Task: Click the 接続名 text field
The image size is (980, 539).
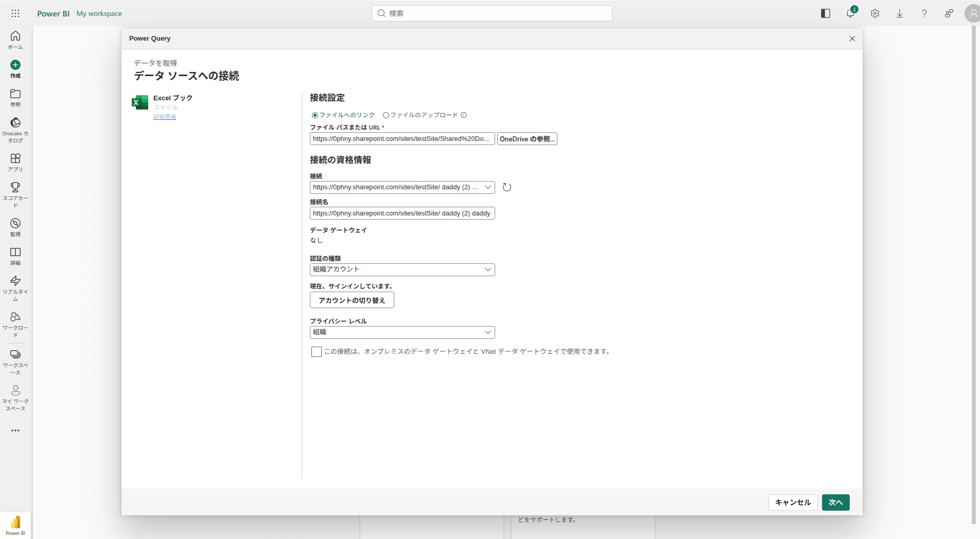Action: pos(402,213)
